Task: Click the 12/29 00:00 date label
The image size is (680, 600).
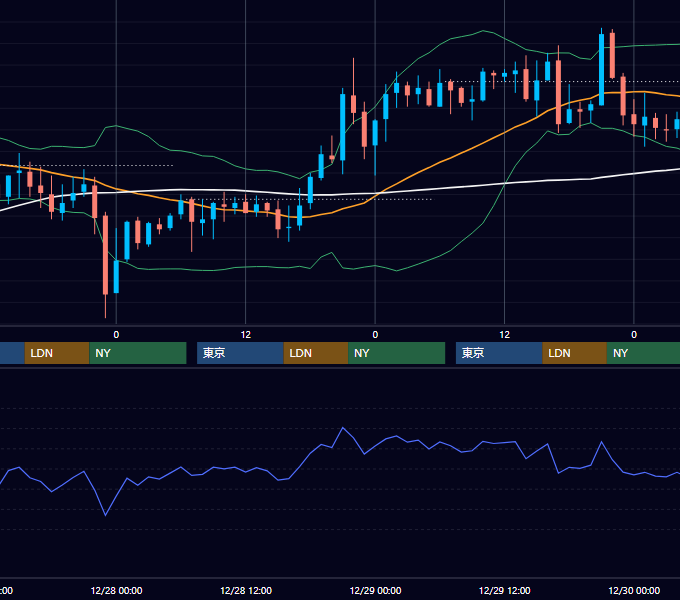Action: point(375,590)
